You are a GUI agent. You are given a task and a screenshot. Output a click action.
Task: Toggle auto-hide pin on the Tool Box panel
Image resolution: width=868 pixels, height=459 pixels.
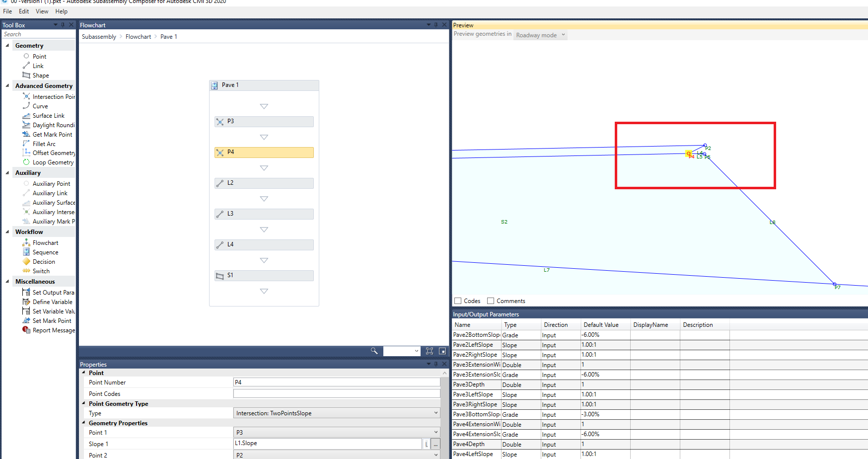point(63,24)
